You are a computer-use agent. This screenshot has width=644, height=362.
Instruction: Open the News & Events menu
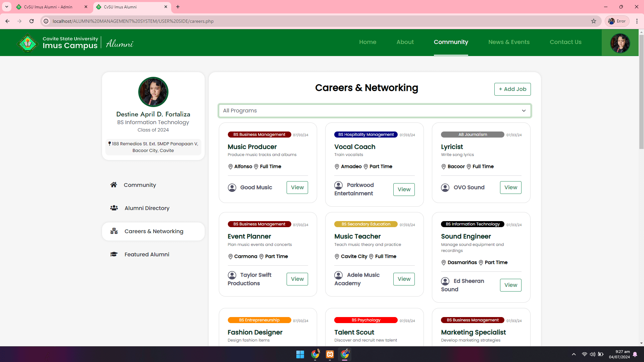click(509, 42)
